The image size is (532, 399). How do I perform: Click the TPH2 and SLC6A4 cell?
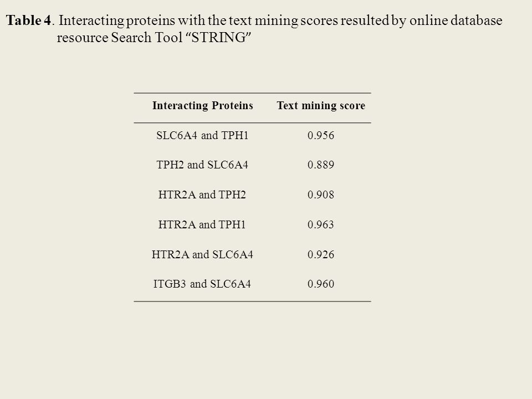tap(202, 165)
